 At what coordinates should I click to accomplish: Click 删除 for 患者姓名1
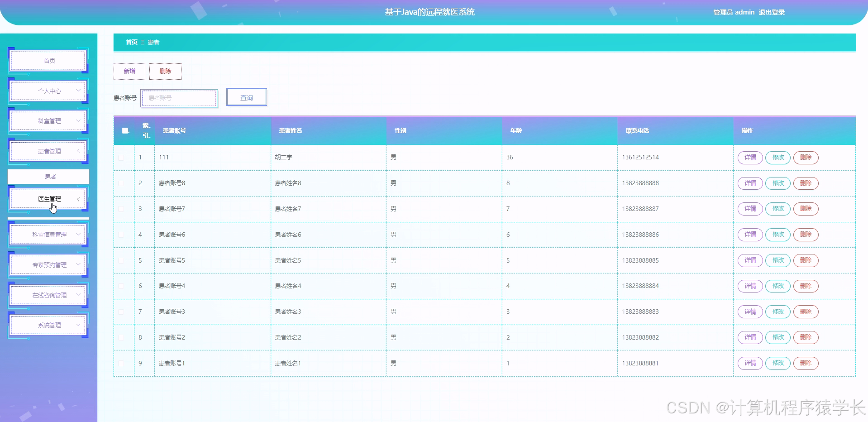click(806, 363)
